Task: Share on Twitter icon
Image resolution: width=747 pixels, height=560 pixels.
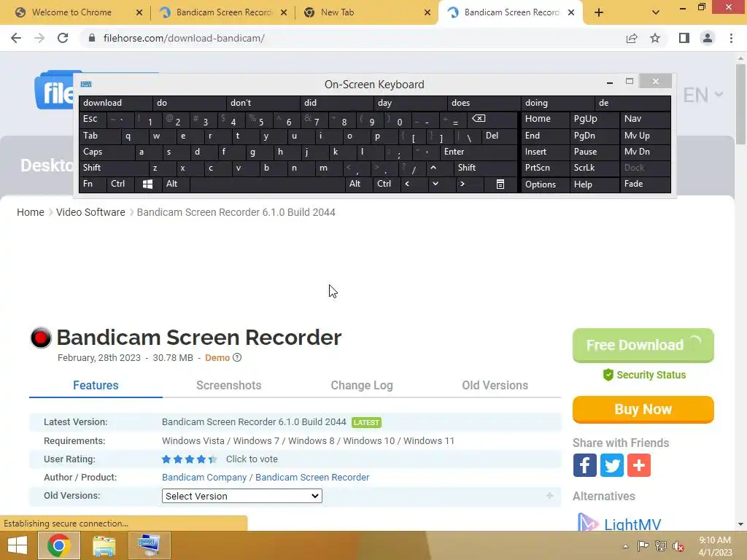Action: 612,465
